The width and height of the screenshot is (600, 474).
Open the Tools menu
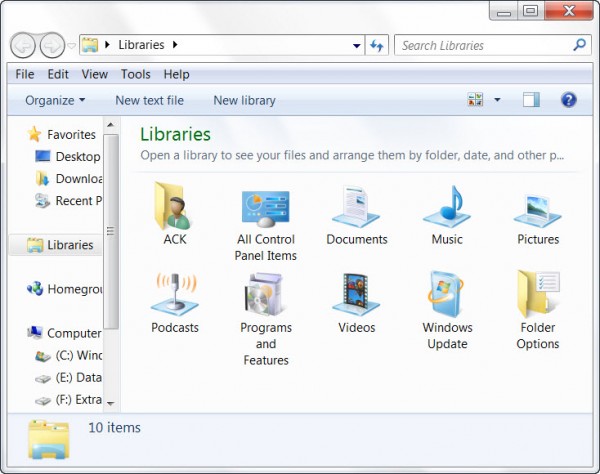coord(135,74)
